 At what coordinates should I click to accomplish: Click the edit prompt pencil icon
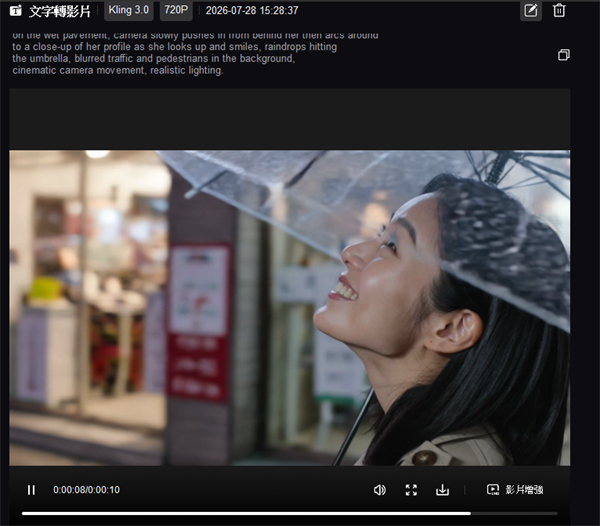point(531,10)
